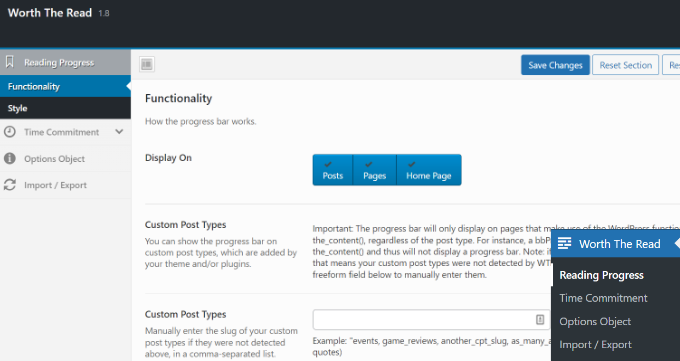
Task: Click into the custom post types slug field
Action: (x=432, y=320)
